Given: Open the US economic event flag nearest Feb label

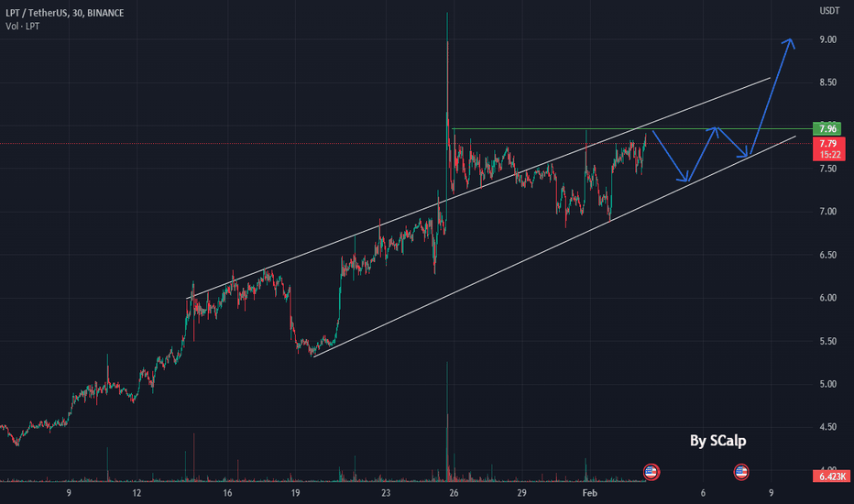Looking at the screenshot, I should tap(651, 472).
